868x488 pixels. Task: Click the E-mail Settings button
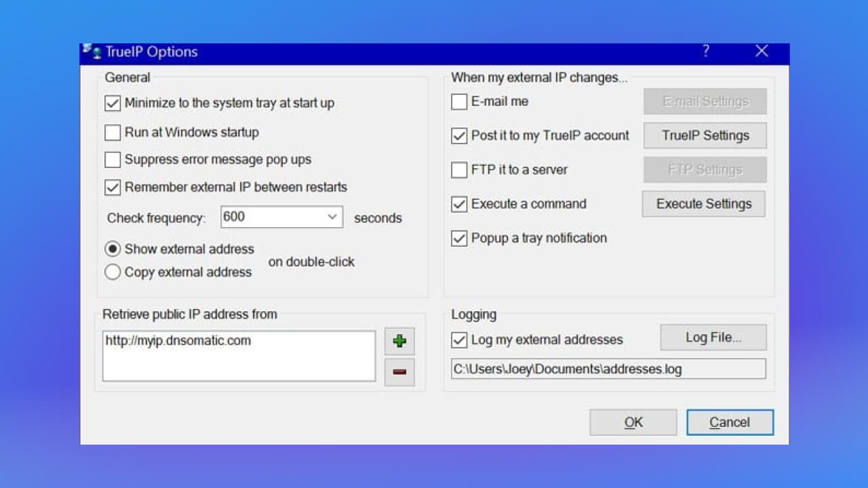[705, 101]
